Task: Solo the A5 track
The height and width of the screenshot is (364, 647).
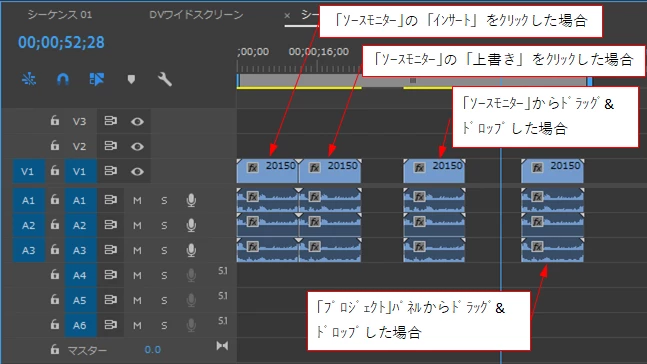Action: [x=164, y=300]
